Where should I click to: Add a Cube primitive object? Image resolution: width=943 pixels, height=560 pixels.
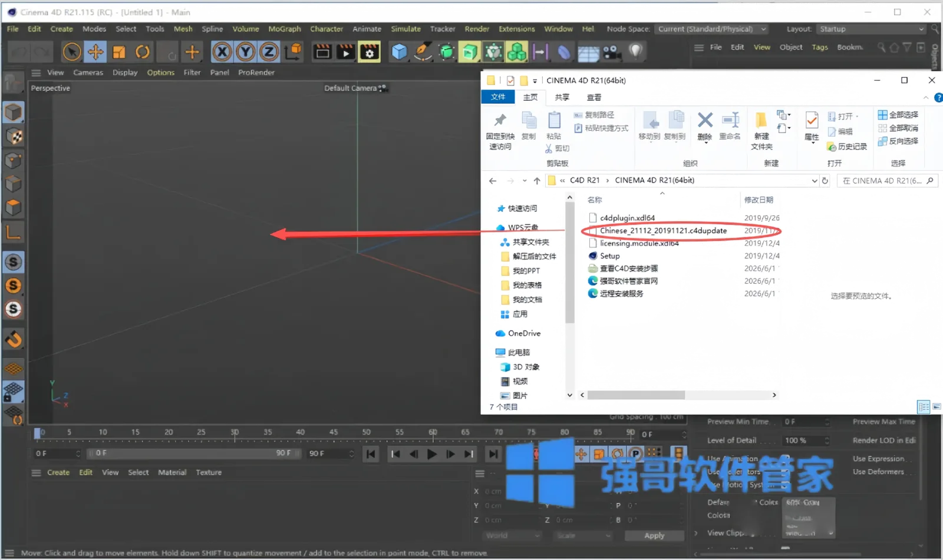(x=399, y=52)
